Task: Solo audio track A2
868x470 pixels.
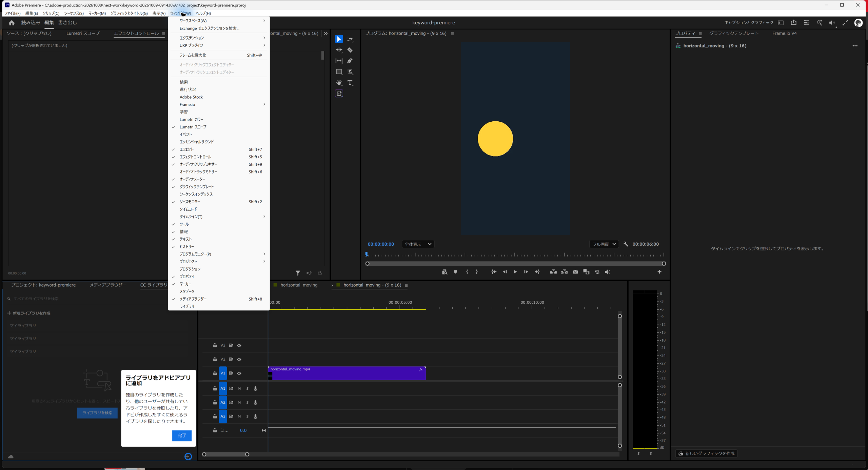Action: pyautogui.click(x=247, y=403)
